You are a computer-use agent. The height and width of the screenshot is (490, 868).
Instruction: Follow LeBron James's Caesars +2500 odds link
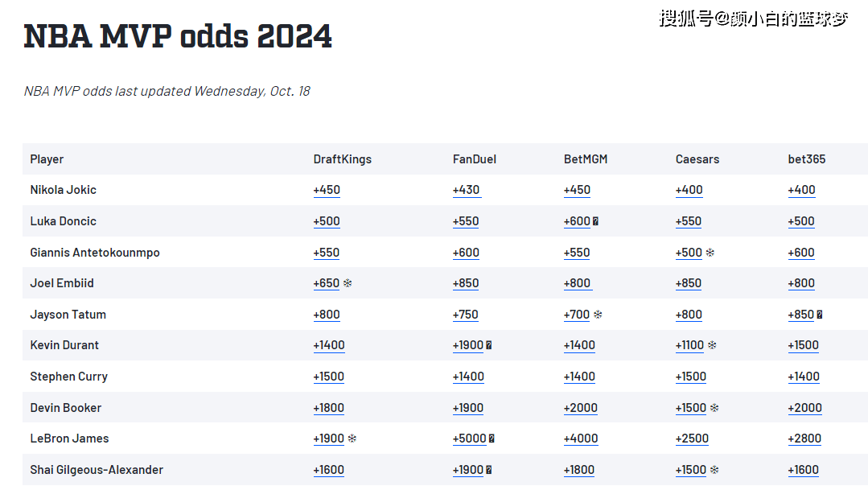click(692, 439)
